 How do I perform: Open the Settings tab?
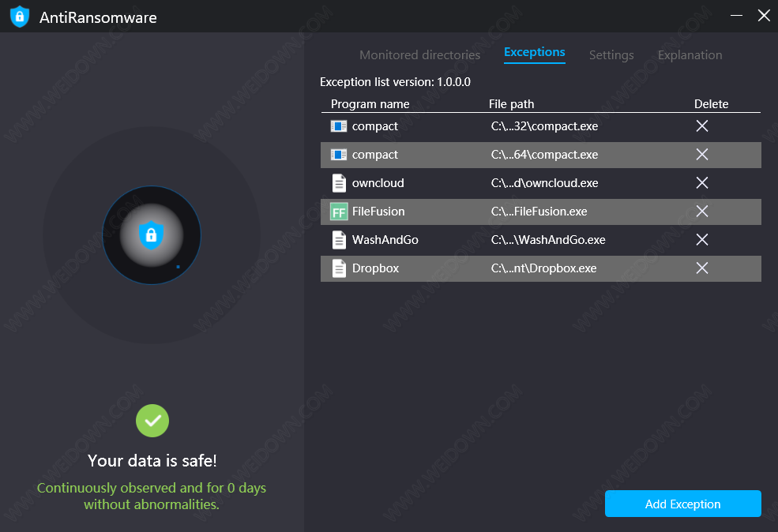pyautogui.click(x=611, y=55)
